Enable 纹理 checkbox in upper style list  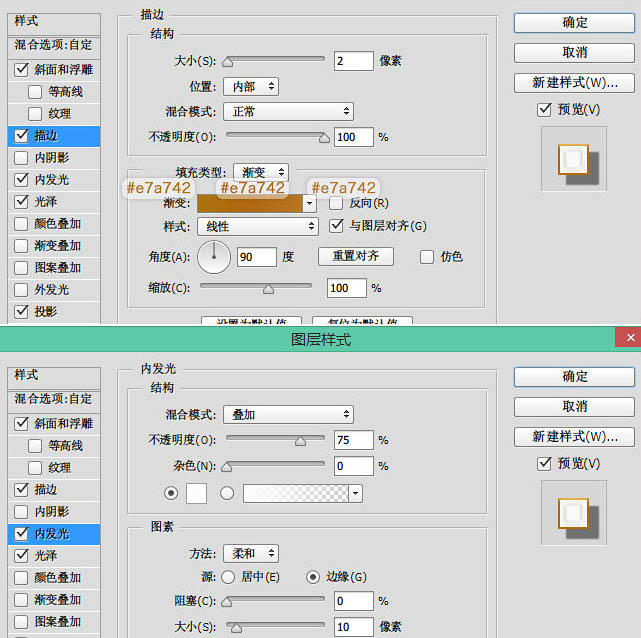click(x=35, y=114)
